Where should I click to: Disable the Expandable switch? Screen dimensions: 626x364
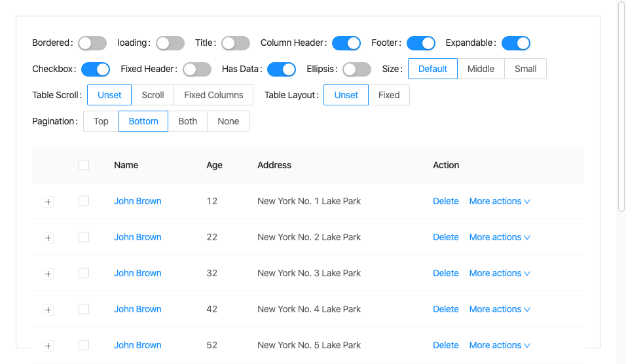[516, 43]
